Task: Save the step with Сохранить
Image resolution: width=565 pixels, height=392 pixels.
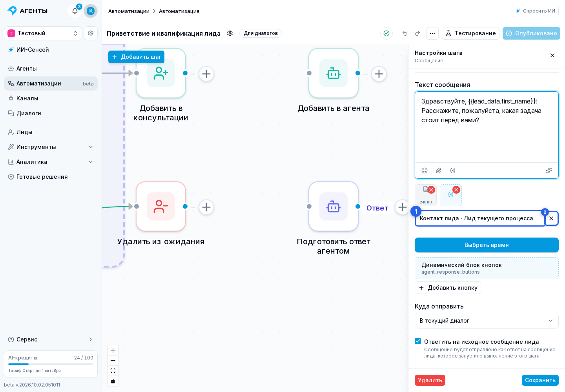Action: 540,380
